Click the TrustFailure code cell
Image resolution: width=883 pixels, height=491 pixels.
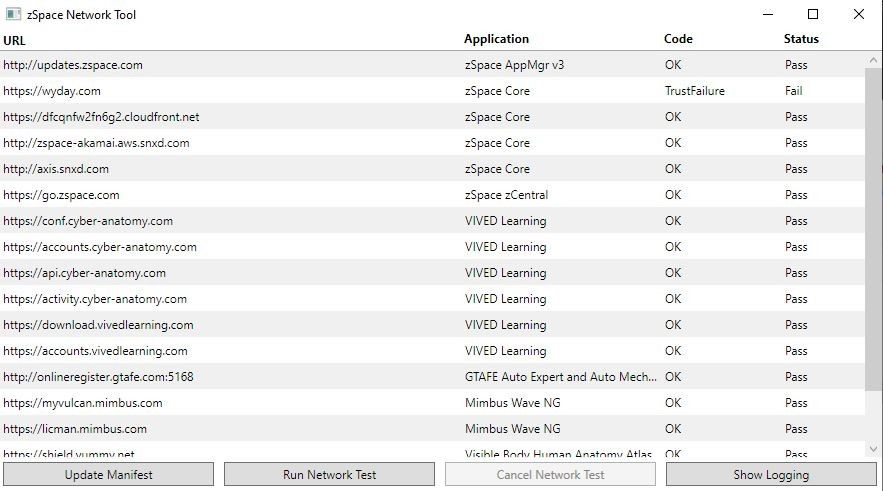pos(694,91)
